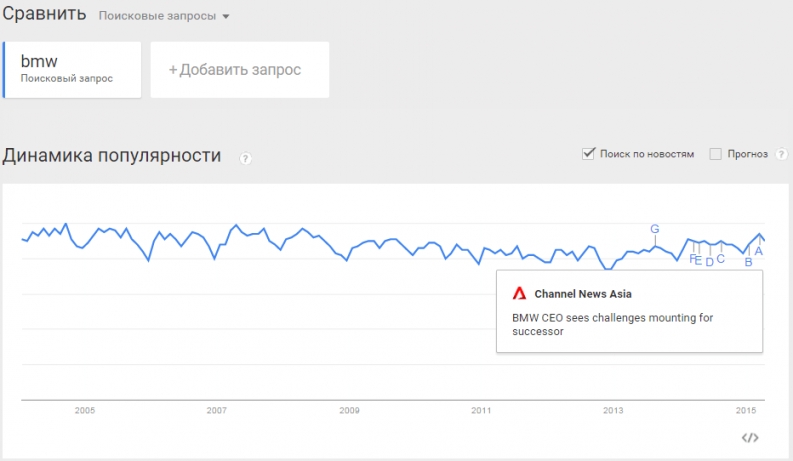Screen dimensions: 793x461
Task: Uncheck the Поиск по новостям checkbox
Action: point(588,154)
